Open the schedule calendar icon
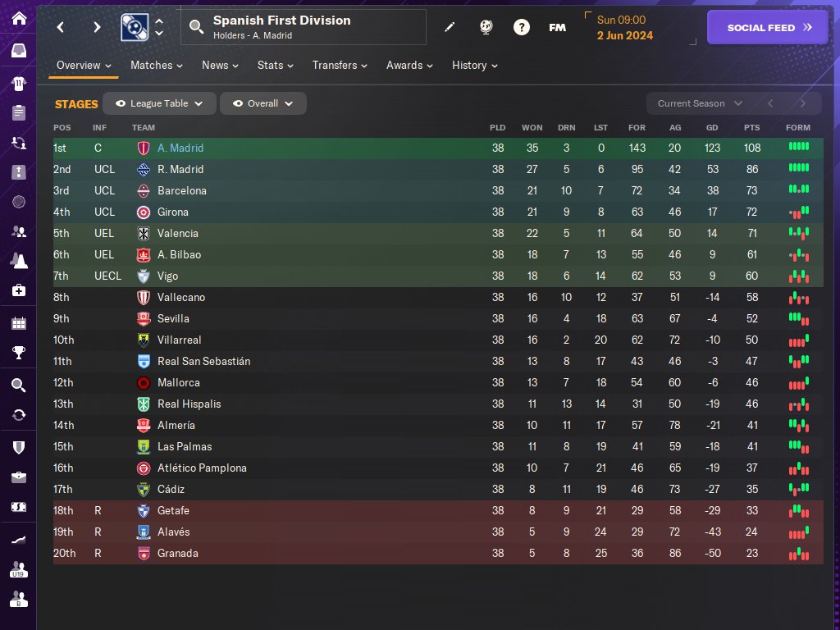Viewport: 840px width, 630px height. [18, 322]
